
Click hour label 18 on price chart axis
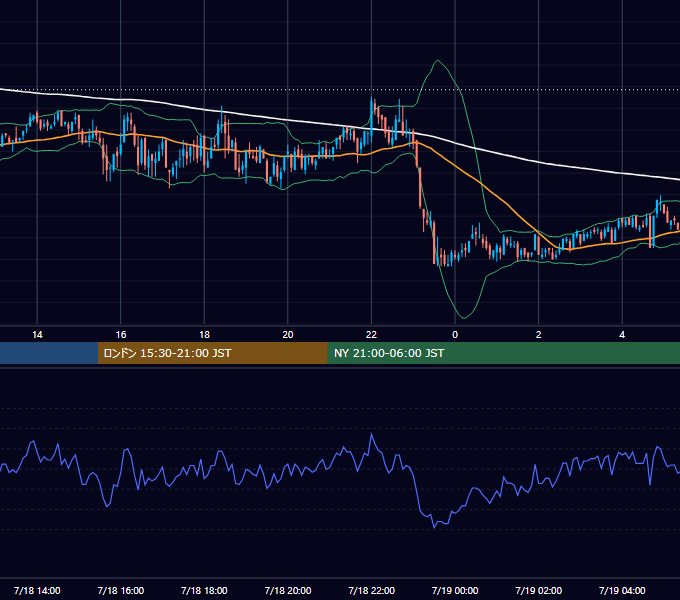pyautogui.click(x=204, y=335)
